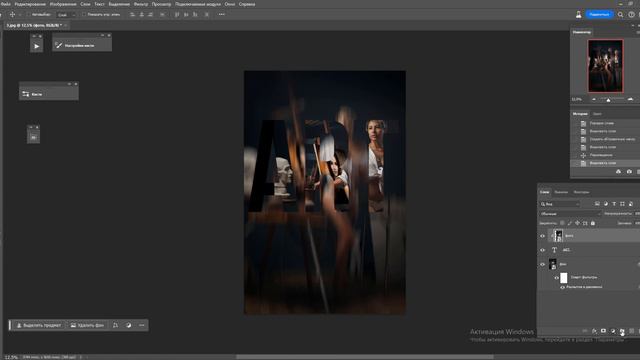Create new document from current state icon
Screen dimensions: 640x360
[618, 171]
